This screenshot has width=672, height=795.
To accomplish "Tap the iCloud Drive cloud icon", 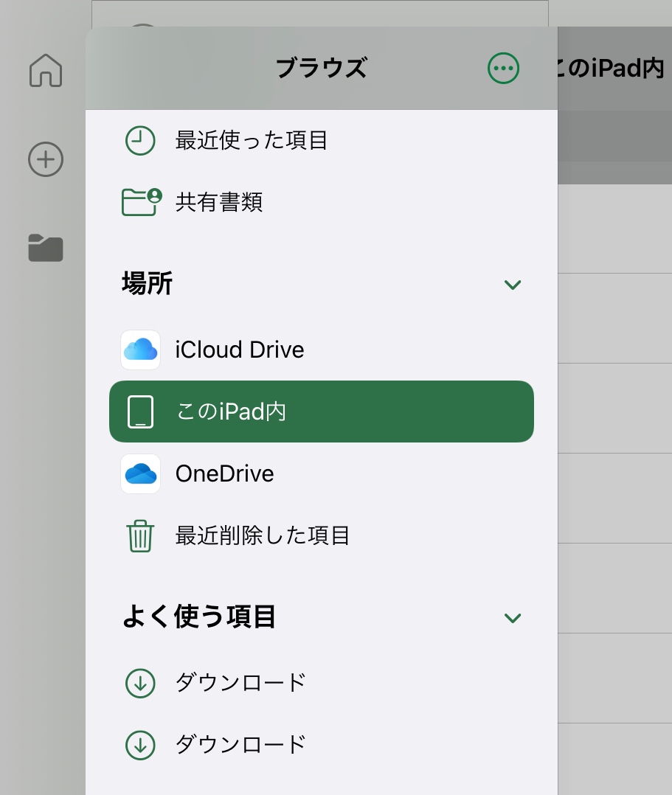I will pyautogui.click(x=140, y=350).
